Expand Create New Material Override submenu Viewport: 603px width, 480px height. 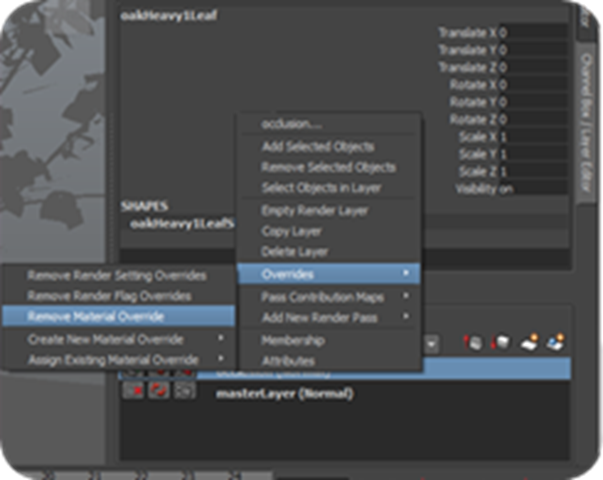click(x=221, y=338)
